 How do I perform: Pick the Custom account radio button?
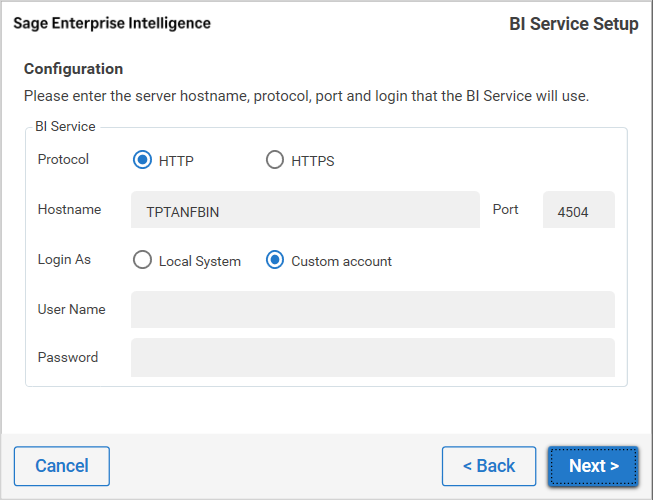pyautogui.click(x=275, y=260)
